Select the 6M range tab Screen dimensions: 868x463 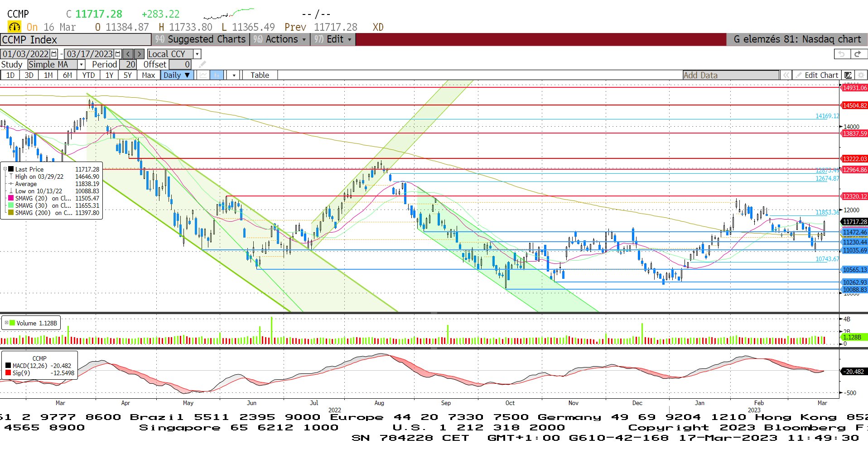(67, 75)
